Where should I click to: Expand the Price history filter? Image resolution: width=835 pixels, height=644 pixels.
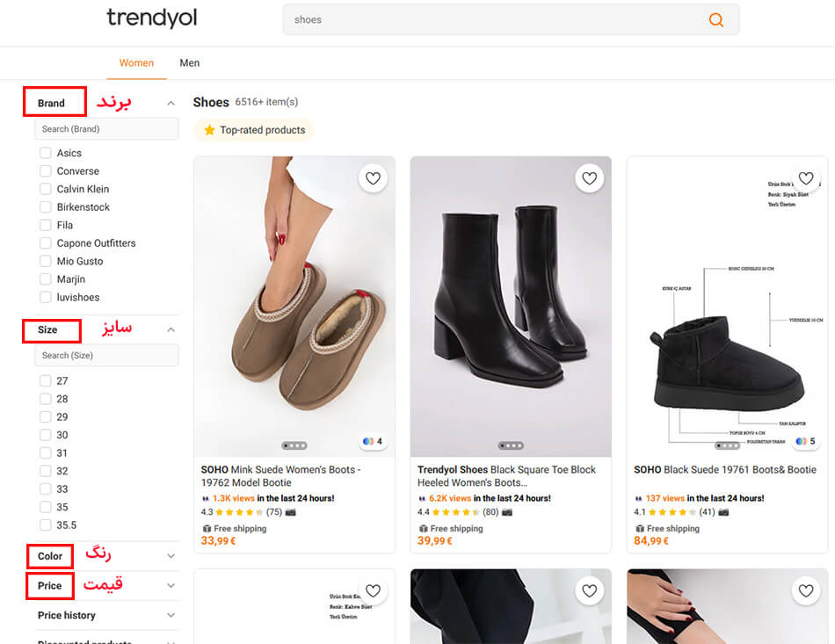[171, 615]
